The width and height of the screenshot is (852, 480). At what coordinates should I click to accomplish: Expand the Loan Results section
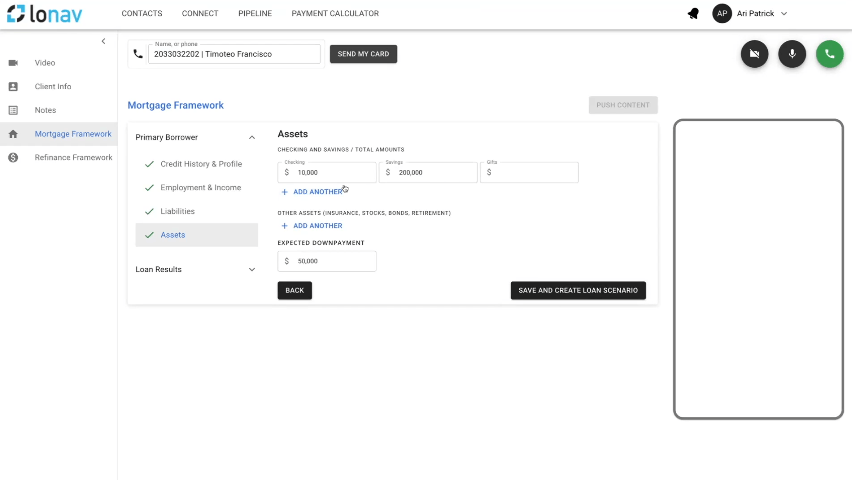tap(252, 269)
